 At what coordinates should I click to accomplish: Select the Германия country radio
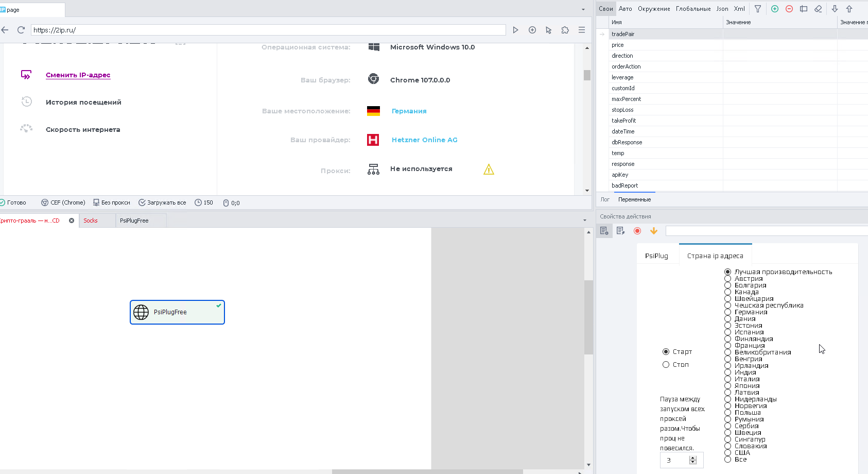coord(727,312)
